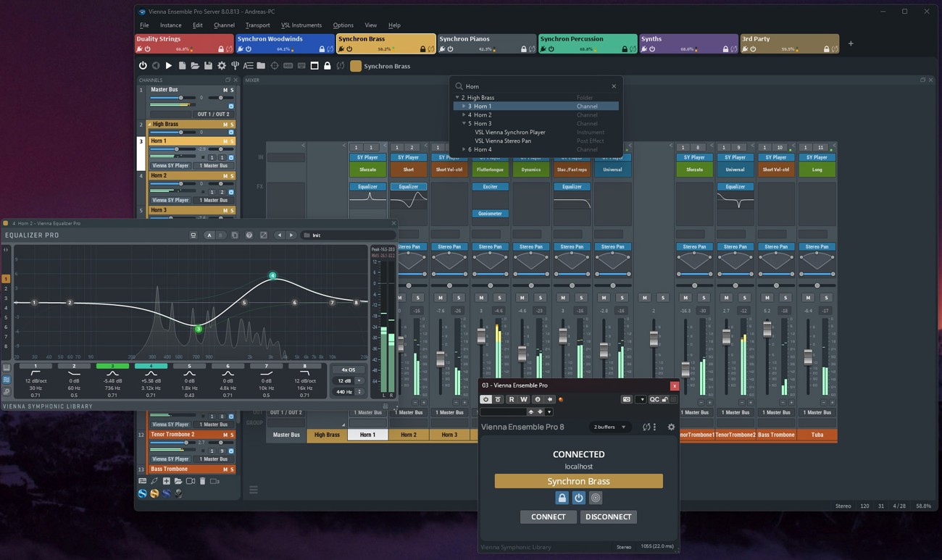
Task: Open the Init preset selector in Equalizer Pro
Action: [x=348, y=235]
